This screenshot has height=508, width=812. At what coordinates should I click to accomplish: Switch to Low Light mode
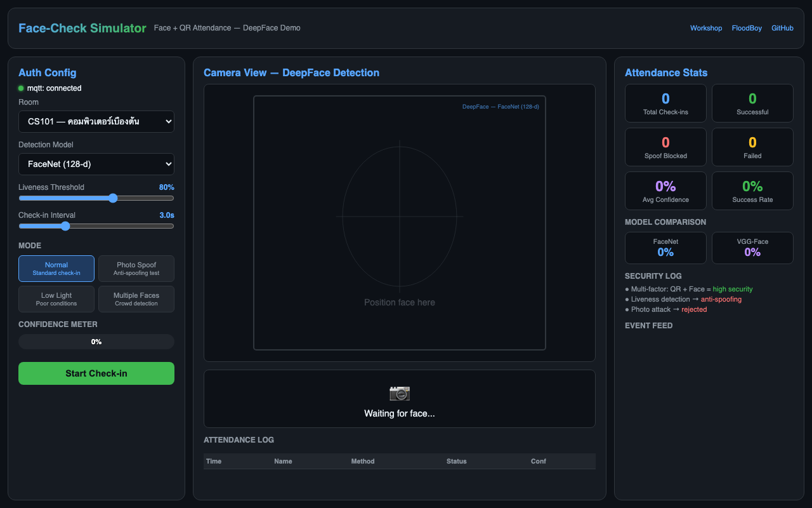click(x=56, y=298)
